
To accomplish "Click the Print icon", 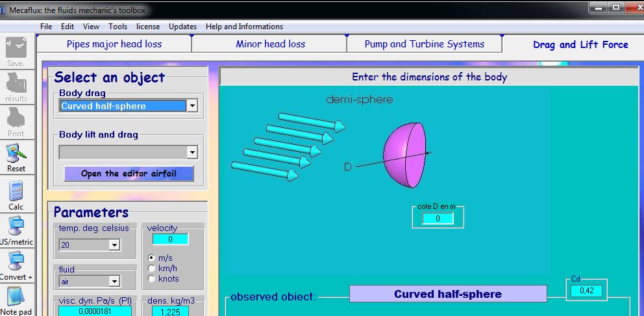I will [16, 120].
